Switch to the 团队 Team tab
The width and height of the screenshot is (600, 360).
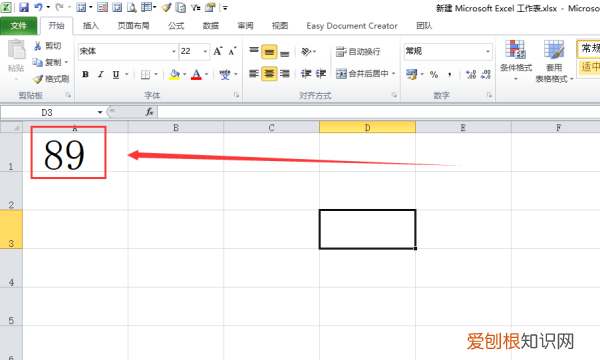coord(424,26)
